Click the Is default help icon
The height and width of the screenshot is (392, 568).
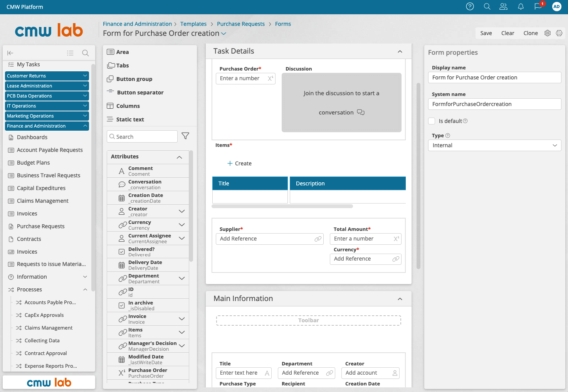tap(465, 121)
